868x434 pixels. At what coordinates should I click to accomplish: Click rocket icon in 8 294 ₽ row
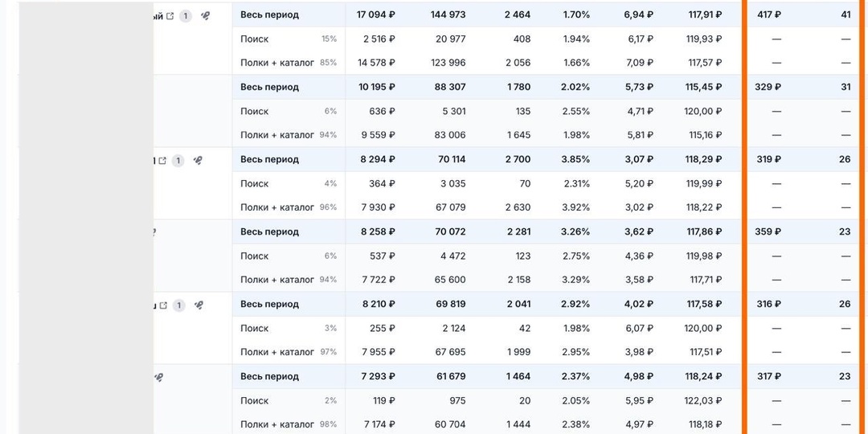(197, 161)
